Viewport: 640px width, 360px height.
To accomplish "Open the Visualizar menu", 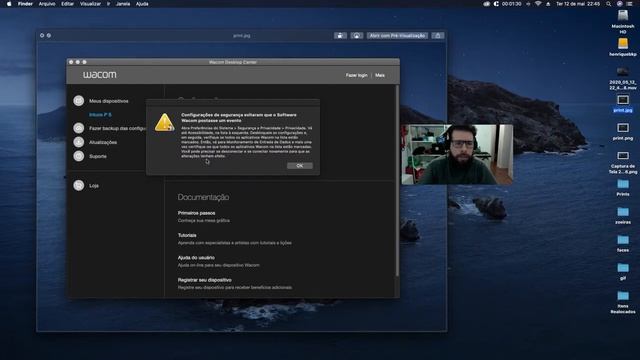I will (x=90, y=4).
